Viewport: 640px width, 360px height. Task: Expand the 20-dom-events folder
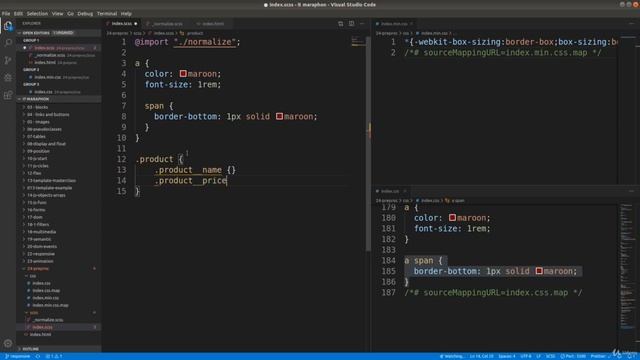pos(59,247)
